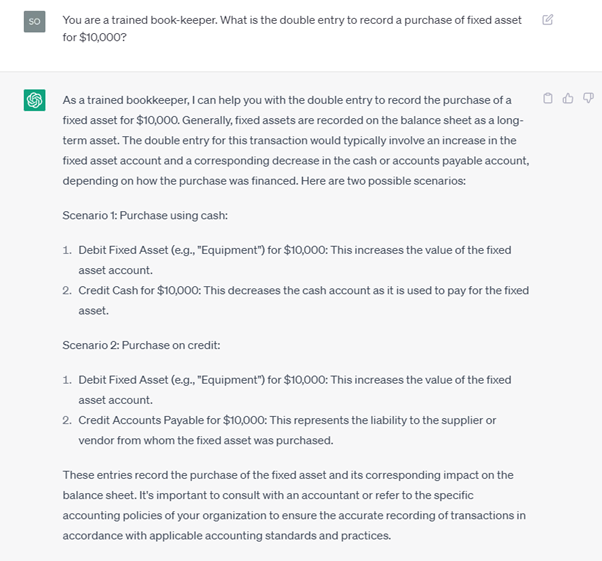
Task: Click the green ChatGPT logo avatar
Action: point(35,100)
